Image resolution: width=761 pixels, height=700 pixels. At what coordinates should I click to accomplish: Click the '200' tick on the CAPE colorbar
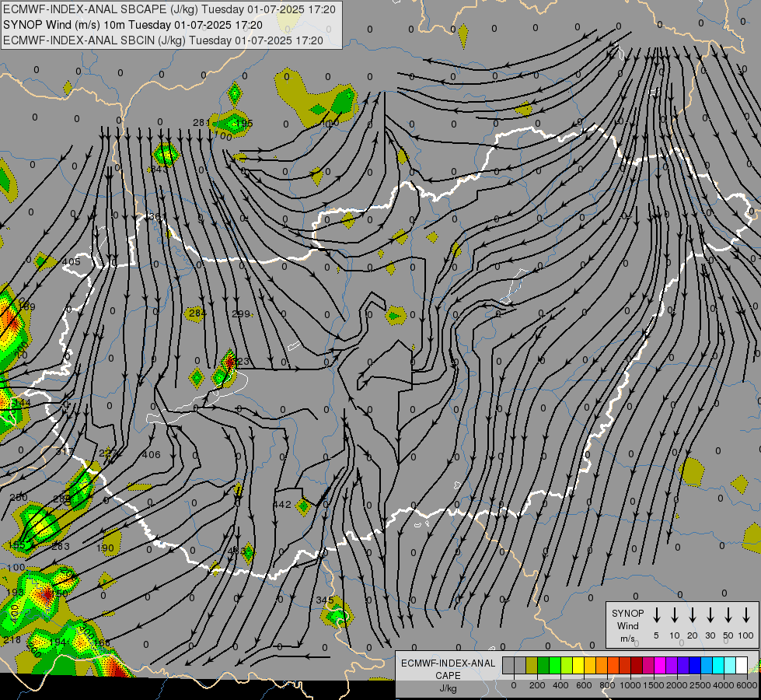(537, 685)
